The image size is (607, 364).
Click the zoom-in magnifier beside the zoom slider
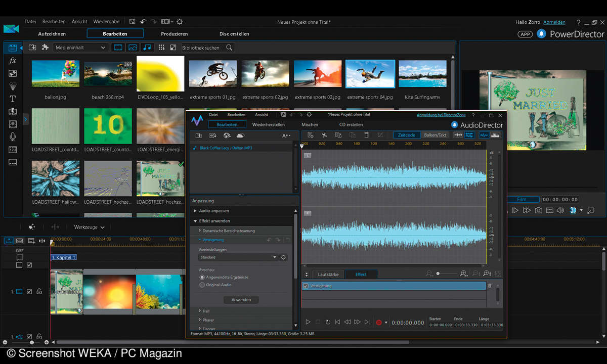(x=463, y=274)
